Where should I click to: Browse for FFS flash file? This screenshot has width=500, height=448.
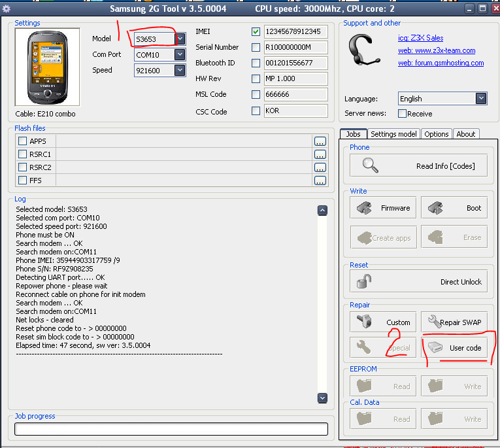(320, 181)
